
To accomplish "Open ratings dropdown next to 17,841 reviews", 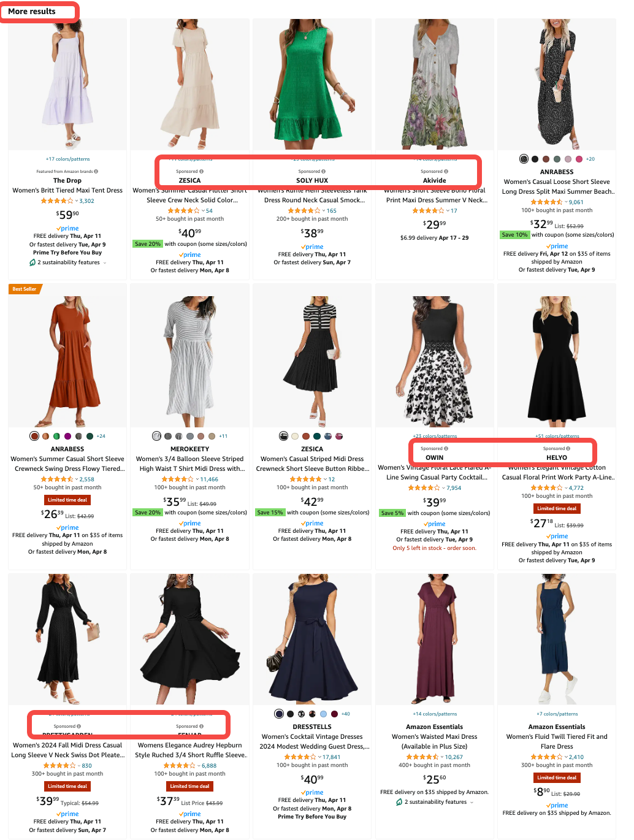I will [320, 757].
